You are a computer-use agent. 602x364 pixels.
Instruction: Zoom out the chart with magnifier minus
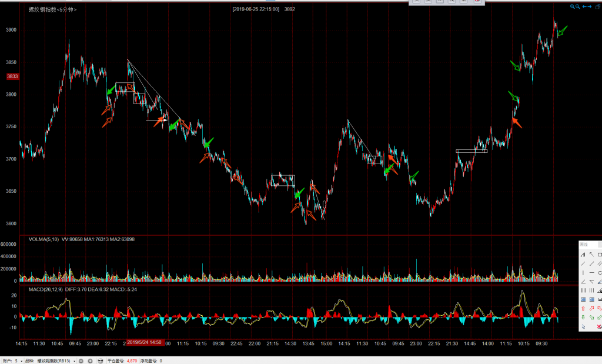578,6
